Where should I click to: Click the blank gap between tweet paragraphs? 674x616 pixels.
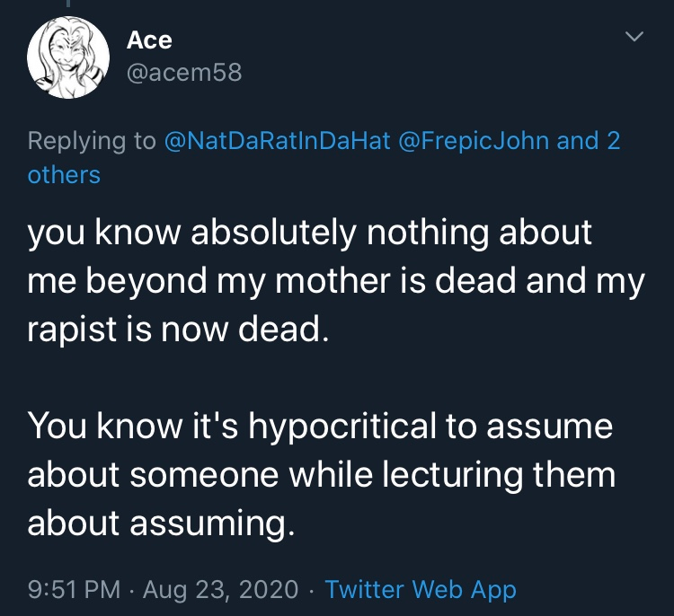point(335,378)
